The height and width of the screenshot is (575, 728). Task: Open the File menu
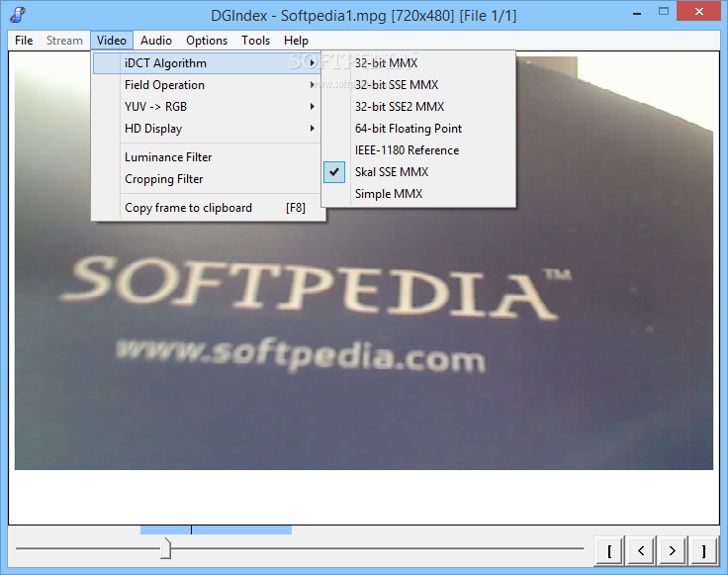(x=24, y=41)
